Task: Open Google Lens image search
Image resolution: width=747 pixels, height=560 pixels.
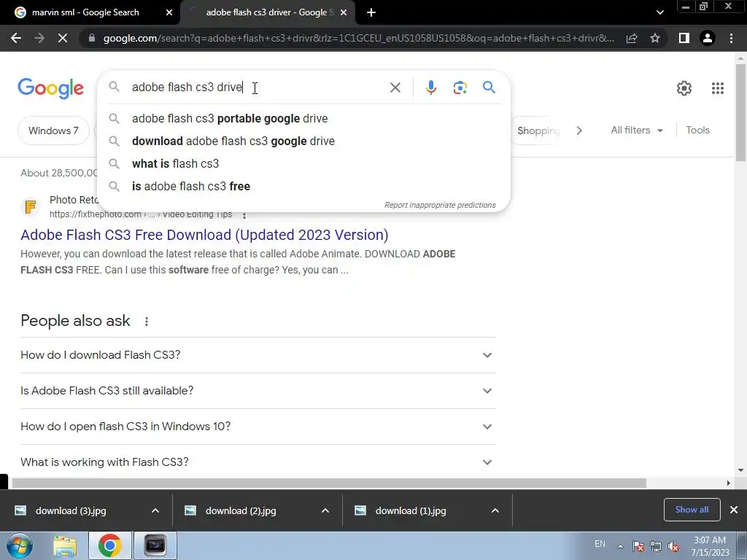Action: pos(460,87)
